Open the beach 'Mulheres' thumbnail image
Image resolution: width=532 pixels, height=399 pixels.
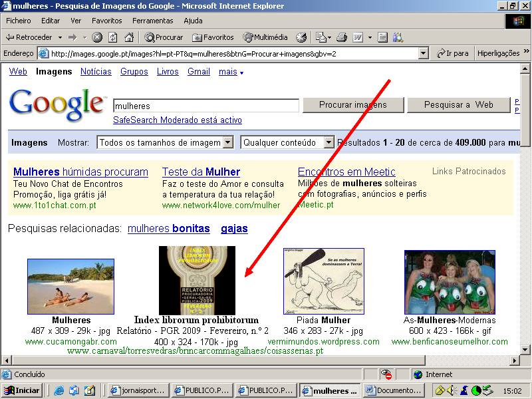[x=70, y=287]
